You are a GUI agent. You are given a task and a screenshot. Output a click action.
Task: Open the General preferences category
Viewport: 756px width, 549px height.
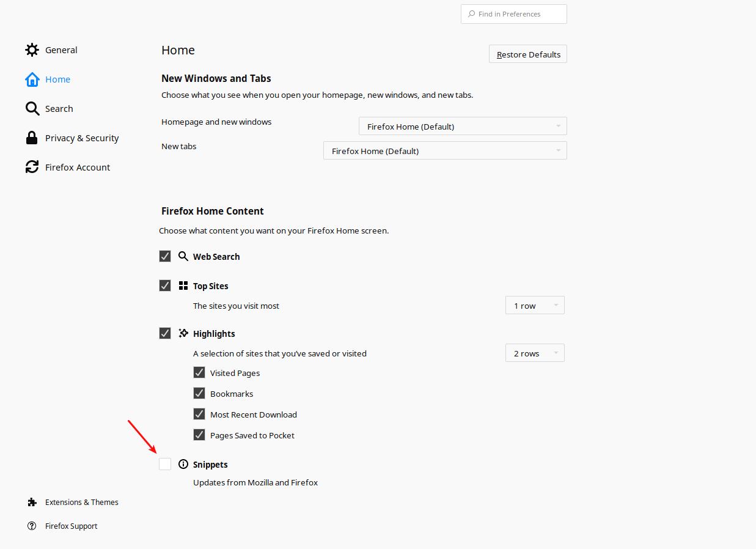(61, 50)
